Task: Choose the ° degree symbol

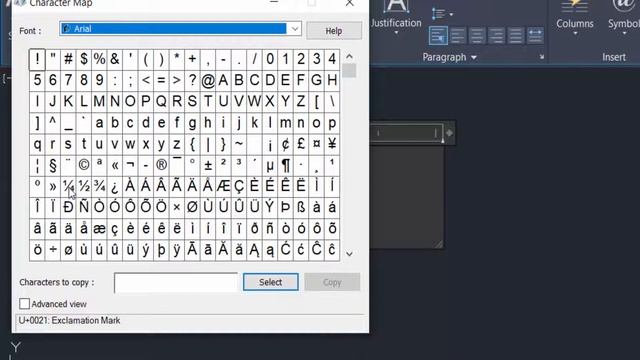Action: point(192,165)
